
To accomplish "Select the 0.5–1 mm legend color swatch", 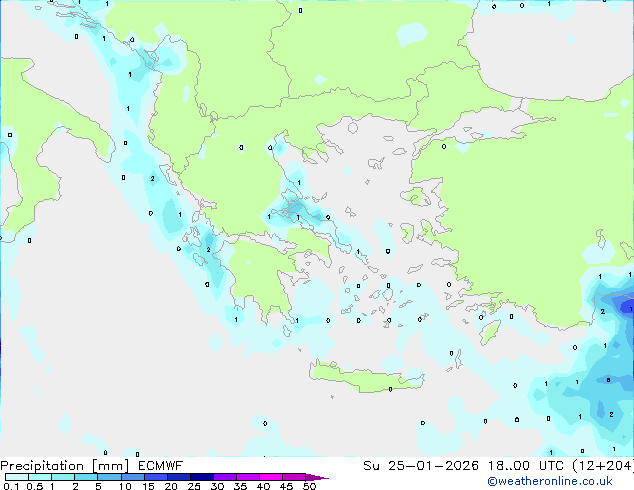I will 40,477.
